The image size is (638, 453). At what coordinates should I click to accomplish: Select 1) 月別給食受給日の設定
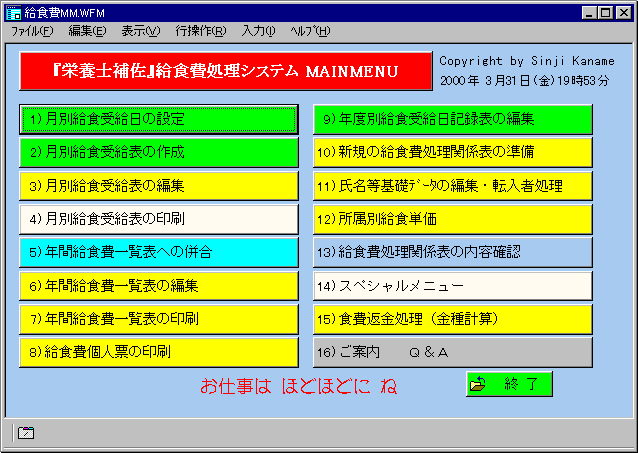159,119
